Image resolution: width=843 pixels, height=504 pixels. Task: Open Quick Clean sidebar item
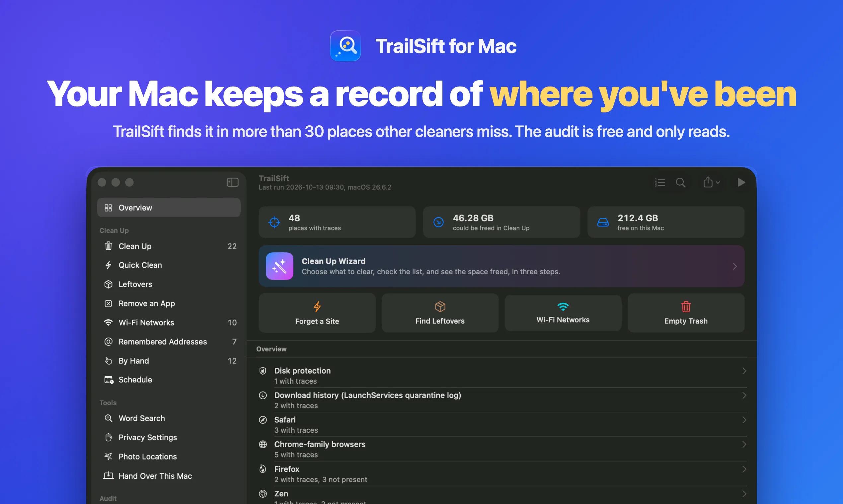pyautogui.click(x=169, y=265)
